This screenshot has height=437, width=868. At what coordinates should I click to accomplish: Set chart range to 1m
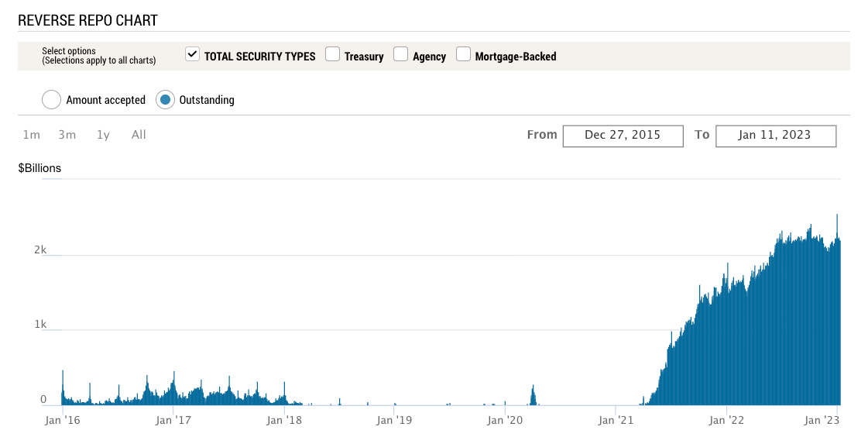[x=32, y=135]
